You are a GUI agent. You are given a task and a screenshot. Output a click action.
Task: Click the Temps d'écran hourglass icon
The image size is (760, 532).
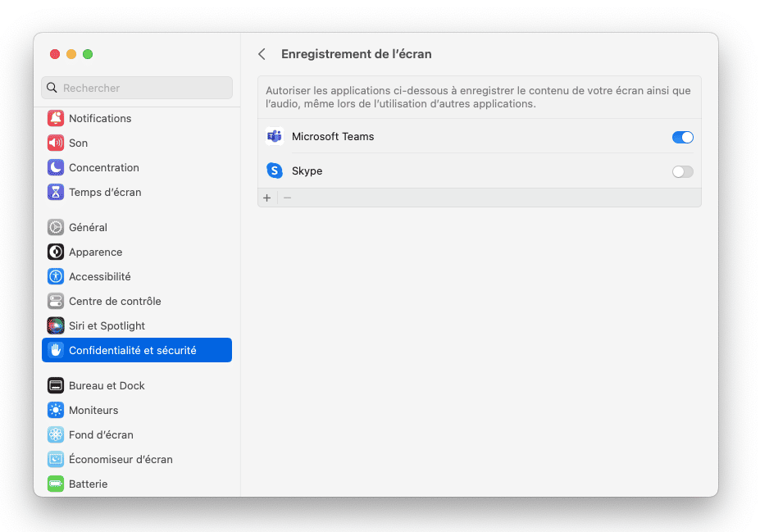point(56,192)
